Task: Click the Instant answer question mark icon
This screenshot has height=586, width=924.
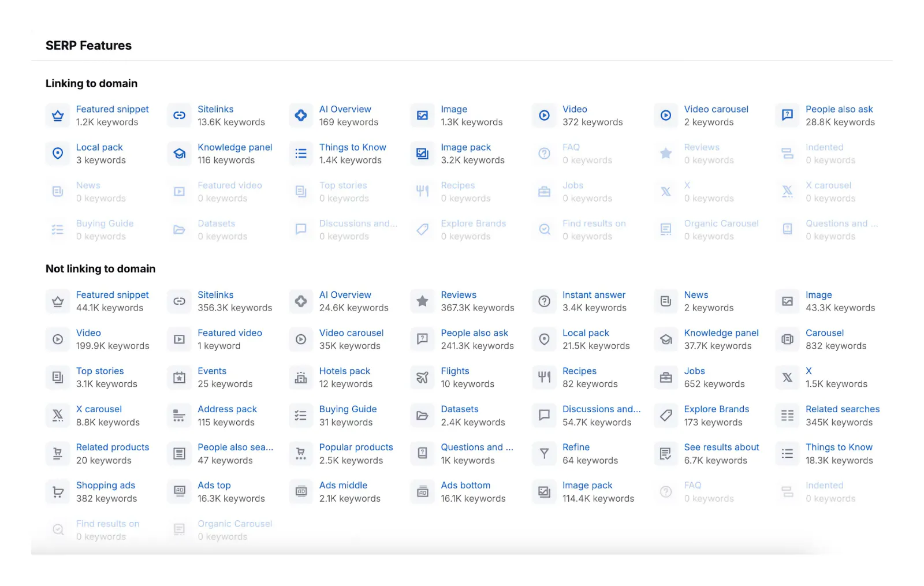Action: tap(544, 301)
